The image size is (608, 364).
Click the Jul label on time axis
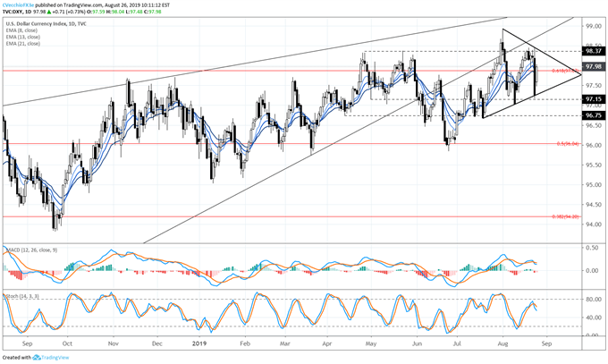click(457, 343)
